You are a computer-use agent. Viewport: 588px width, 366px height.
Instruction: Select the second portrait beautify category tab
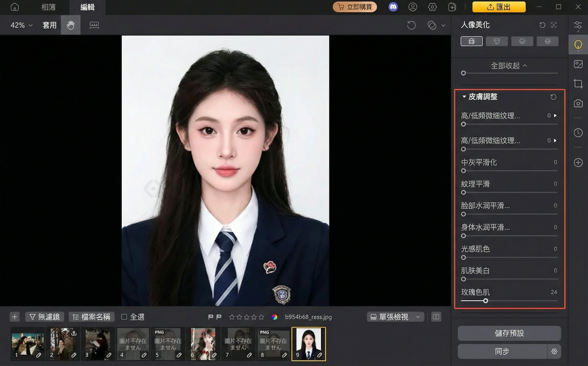coord(497,41)
